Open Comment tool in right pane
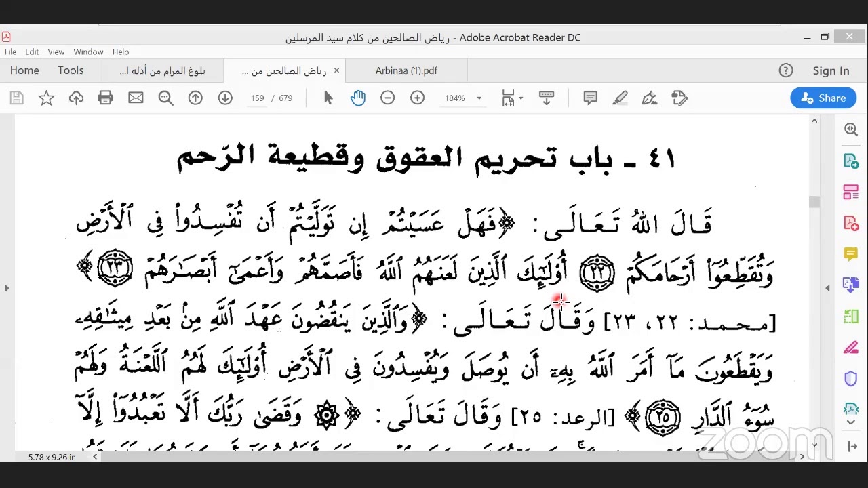 (851, 254)
